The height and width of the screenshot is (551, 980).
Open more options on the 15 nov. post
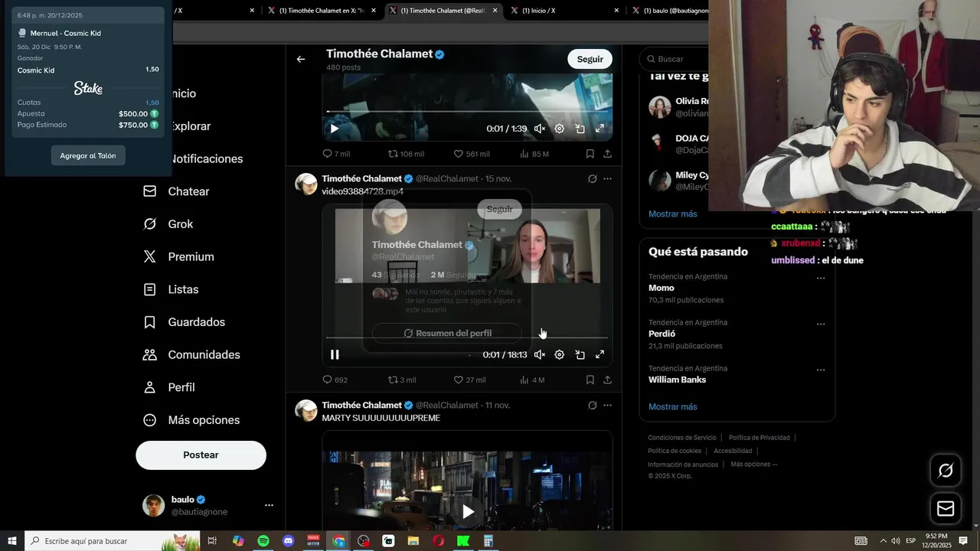click(607, 179)
